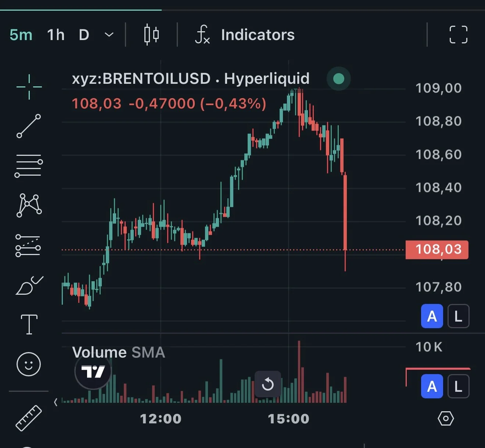Click the fx function icon
The height and width of the screenshot is (448, 485).
point(202,35)
